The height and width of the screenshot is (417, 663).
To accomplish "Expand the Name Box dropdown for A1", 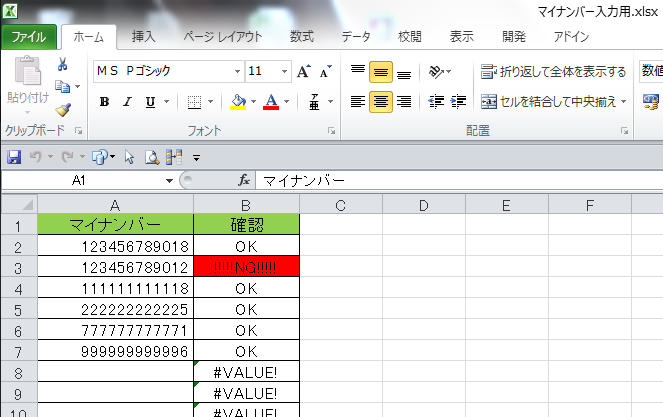I will pos(169,181).
